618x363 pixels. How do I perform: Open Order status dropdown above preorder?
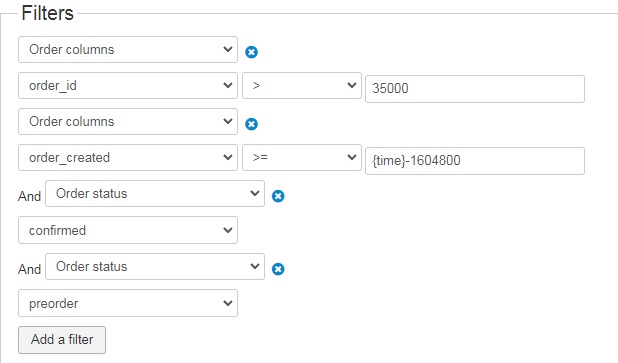(155, 266)
